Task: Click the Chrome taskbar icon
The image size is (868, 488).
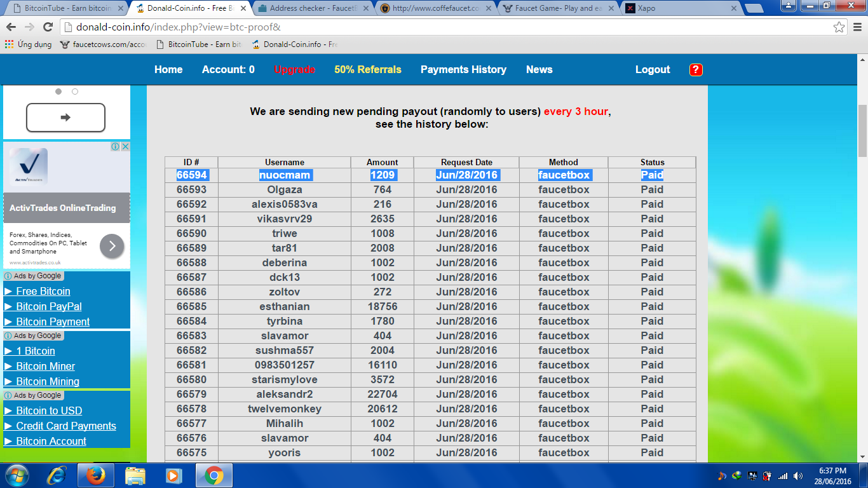Action: [x=214, y=475]
